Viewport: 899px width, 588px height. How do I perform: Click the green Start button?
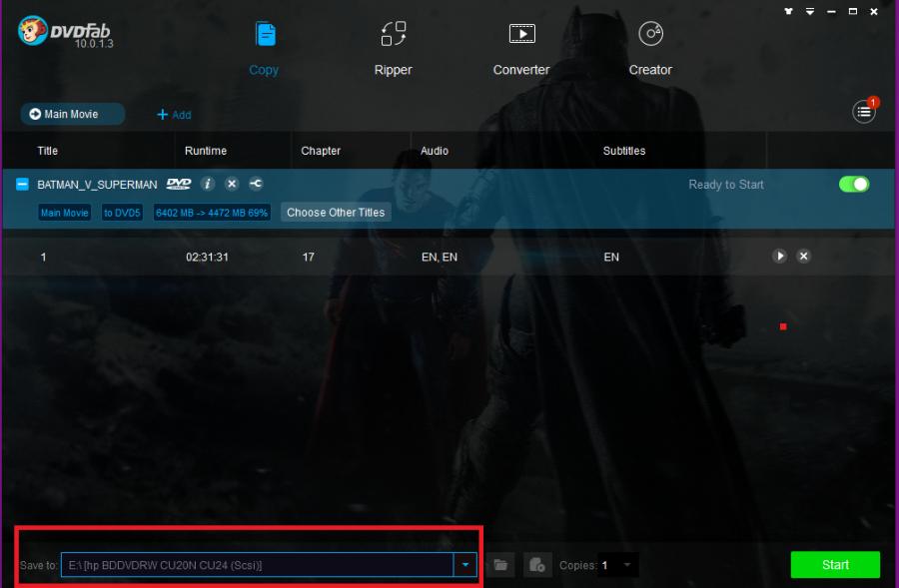835,565
